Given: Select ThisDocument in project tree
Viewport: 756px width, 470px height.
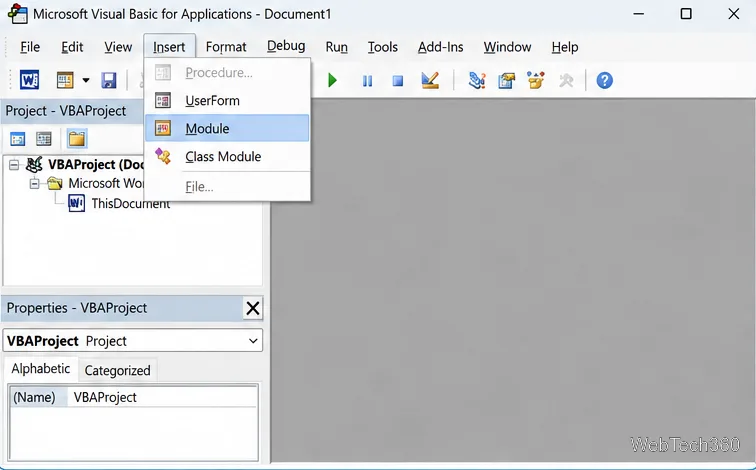Looking at the screenshot, I should pyautogui.click(x=131, y=204).
